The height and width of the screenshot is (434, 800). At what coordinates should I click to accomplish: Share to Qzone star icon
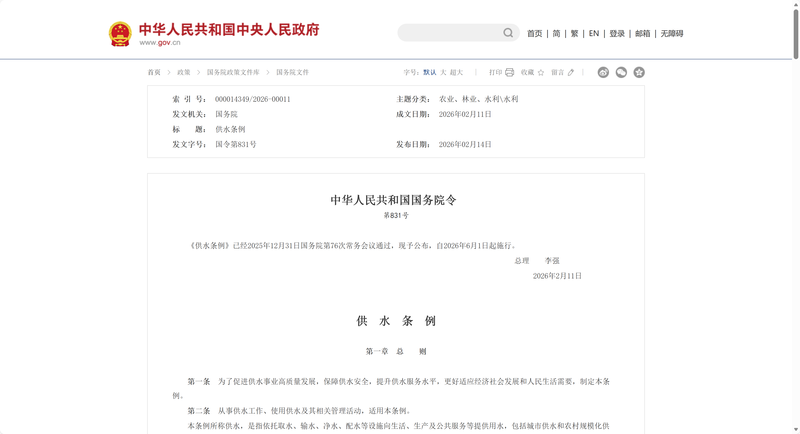click(639, 72)
